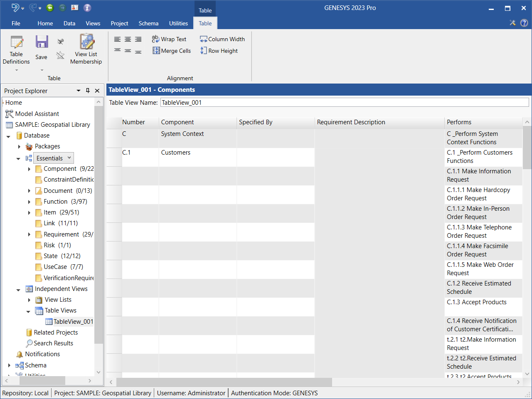The width and height of the screenshot is (532, 399).
Task: Click the purple info icon in title bar
Action: tap(87, 7)
